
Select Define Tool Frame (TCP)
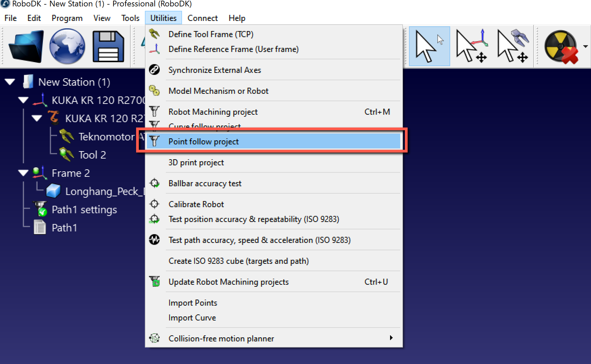(x=211, y=34)
